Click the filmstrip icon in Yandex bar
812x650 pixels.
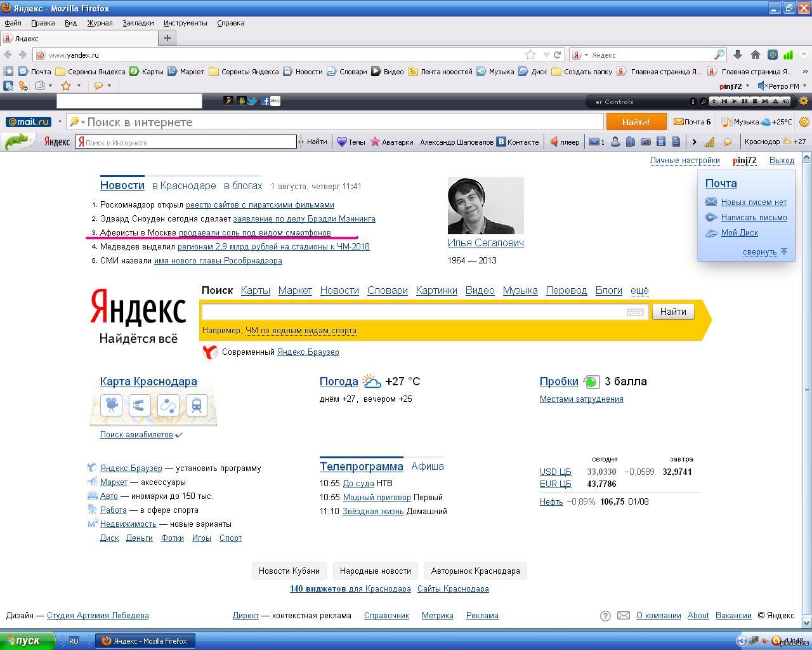(x=660, y=142)
